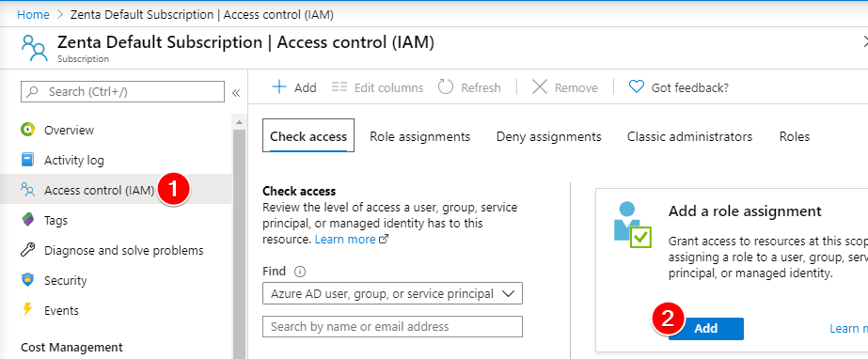
Task: Click the Refresh circular arrow icon
Action: [446, 86]
